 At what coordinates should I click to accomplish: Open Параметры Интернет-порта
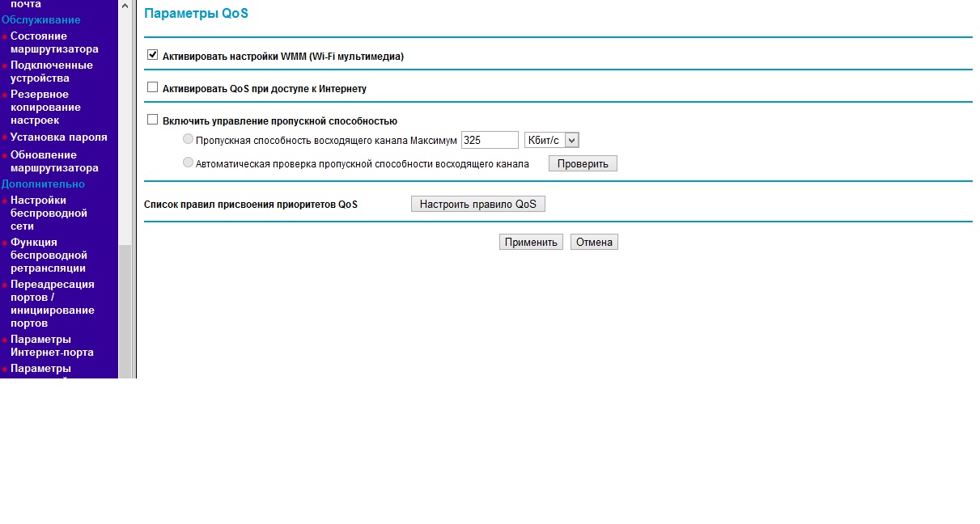(x=52, y=345)
